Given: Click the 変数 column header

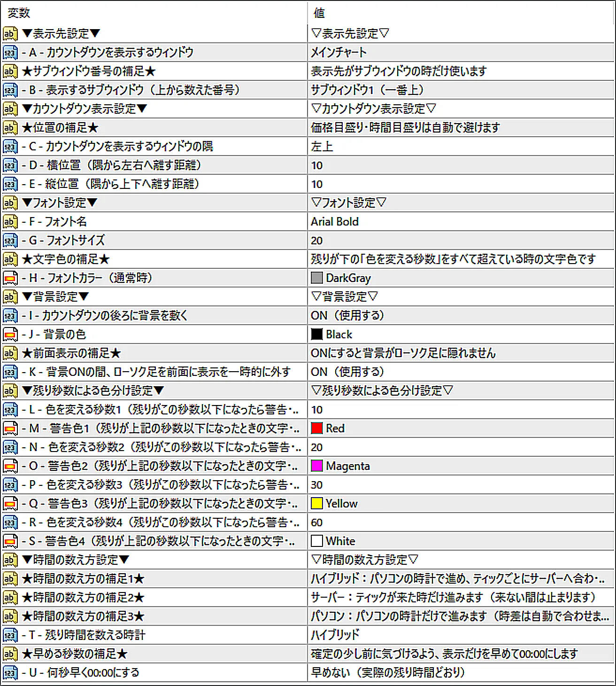Looking at the screenshot, I should click(19, 13).
